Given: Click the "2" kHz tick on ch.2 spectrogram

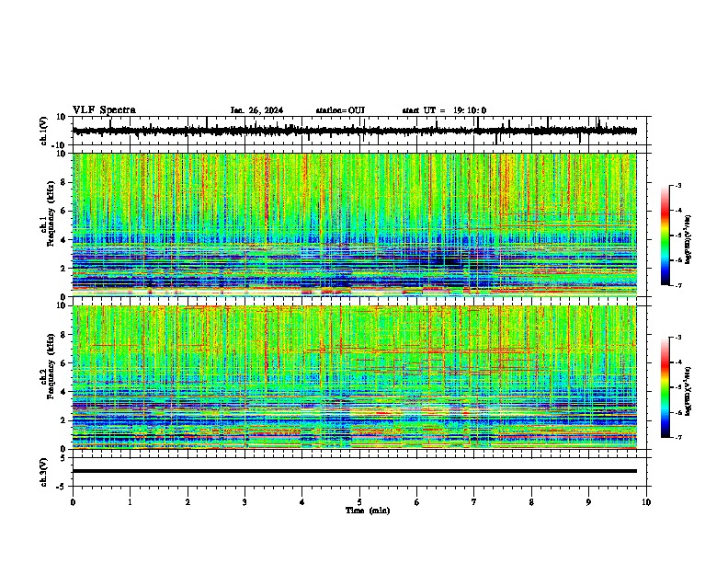Looking at the screenshot, I should coord(64,420).
